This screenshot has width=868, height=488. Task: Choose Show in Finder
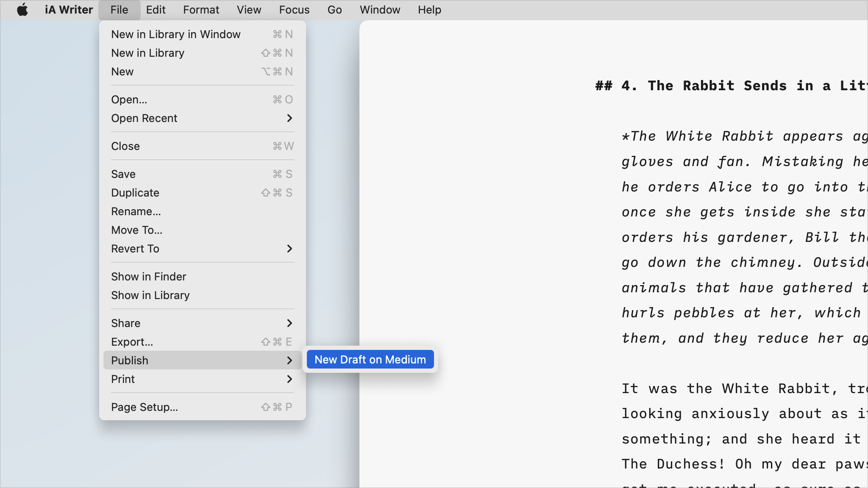pyautogui.click(x=202, y=277)
